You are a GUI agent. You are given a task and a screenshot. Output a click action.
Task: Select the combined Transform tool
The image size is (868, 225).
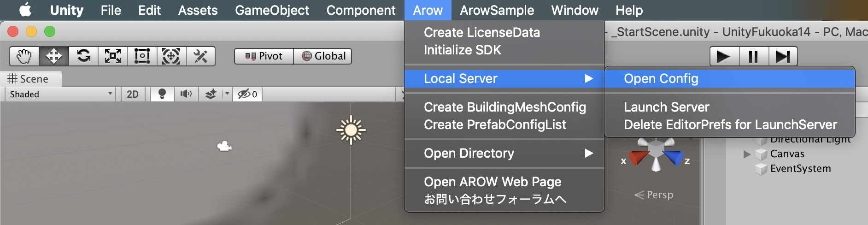click(171, 56)
